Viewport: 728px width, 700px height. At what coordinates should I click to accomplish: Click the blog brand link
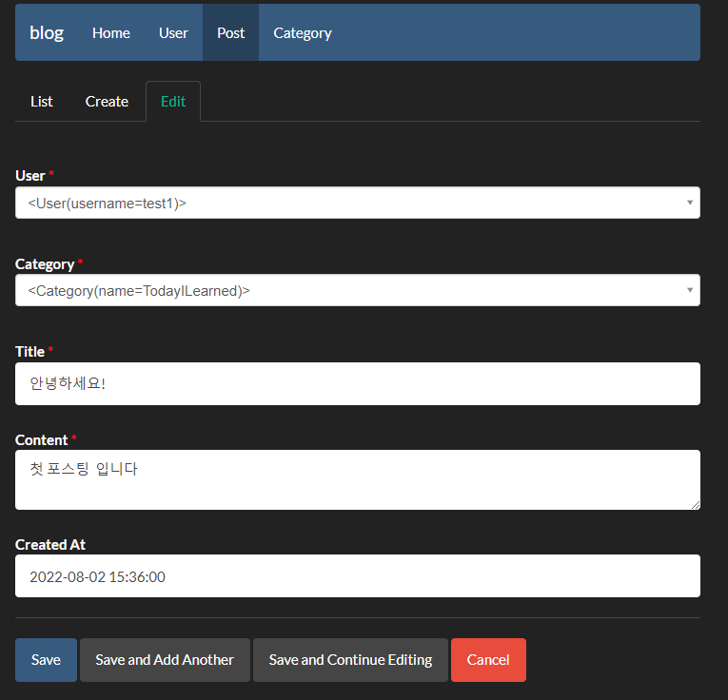47,33
